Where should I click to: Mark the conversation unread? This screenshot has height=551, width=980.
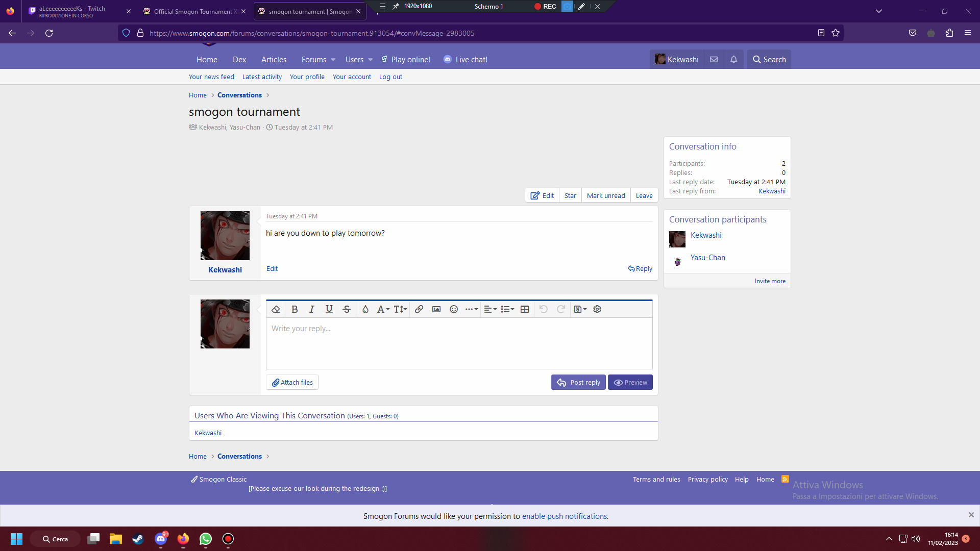[x=606, y=195]
